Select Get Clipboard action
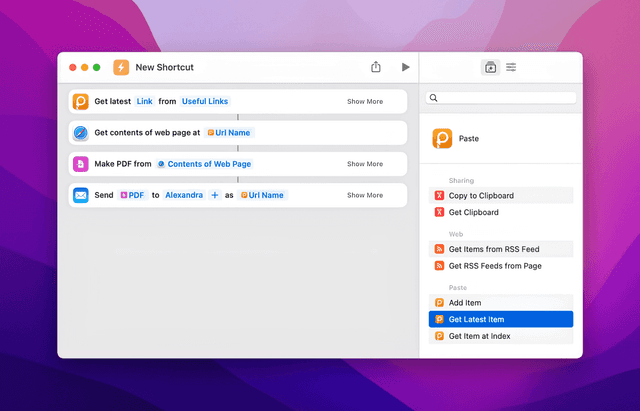Image resolution: width=640 pixels, height=411 pixels. [x=501, y=212]
